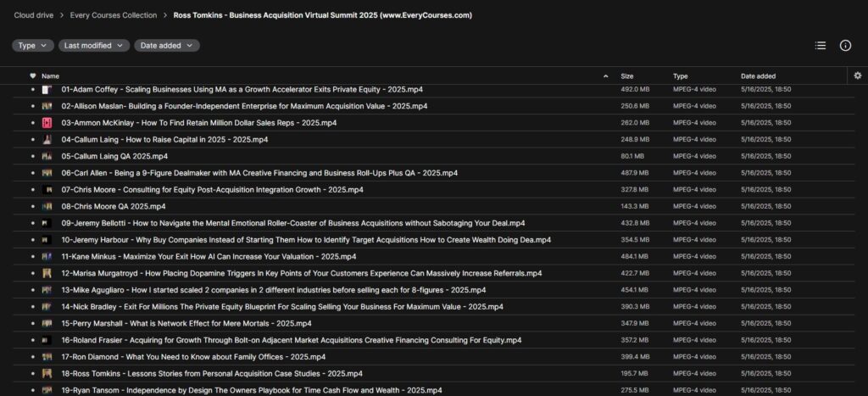This screenshot has width=868, height=396.
Task: Click the 487.9 MB size cell
Action: click(634, 173)
